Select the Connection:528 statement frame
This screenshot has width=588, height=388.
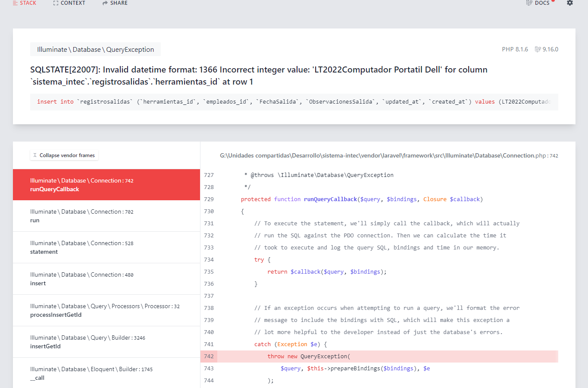coord(106,247)
